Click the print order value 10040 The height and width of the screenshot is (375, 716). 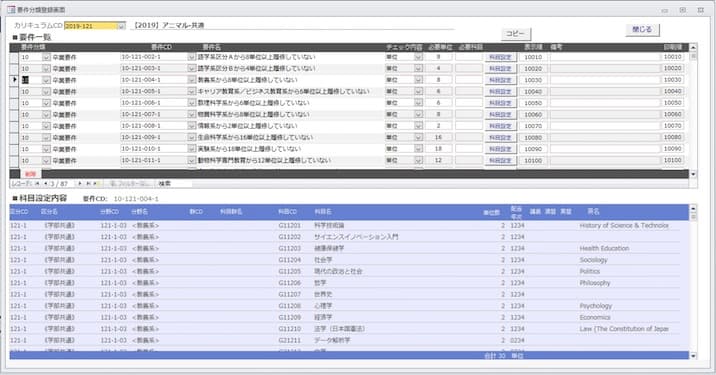pyautogui.click(x=673, y=91)
